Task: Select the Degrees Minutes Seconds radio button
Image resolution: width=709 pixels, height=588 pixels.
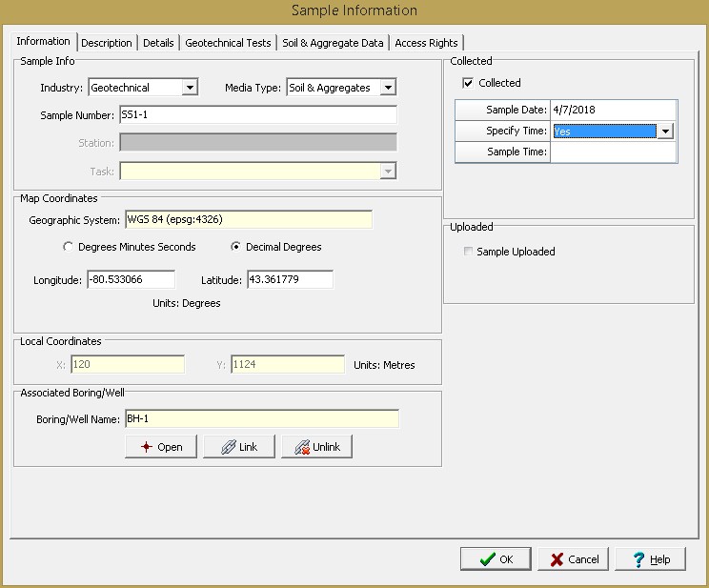Action: [68, 247]
